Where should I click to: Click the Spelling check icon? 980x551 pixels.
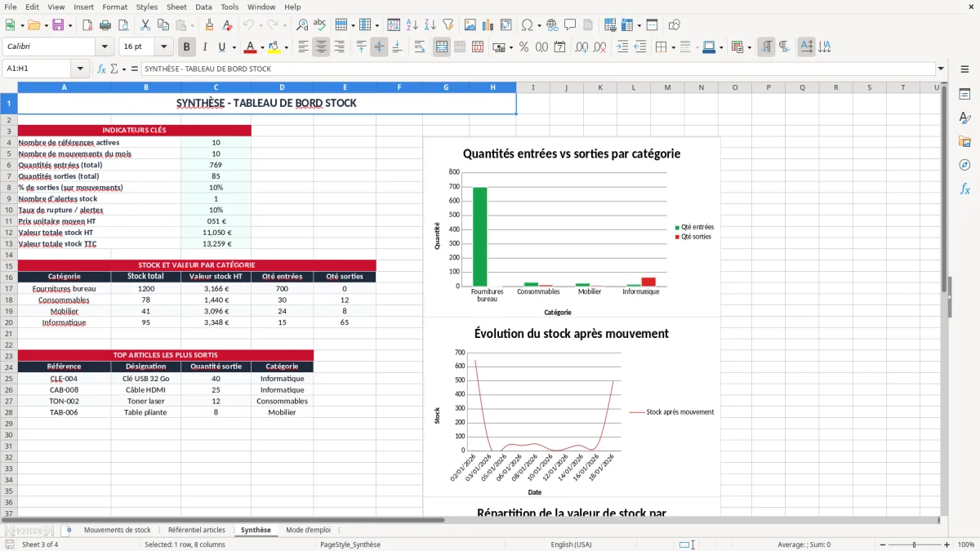click(319, 25)
